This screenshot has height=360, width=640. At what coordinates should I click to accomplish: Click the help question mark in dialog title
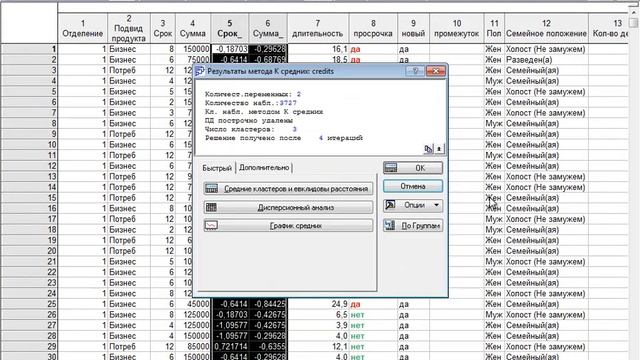415,71
